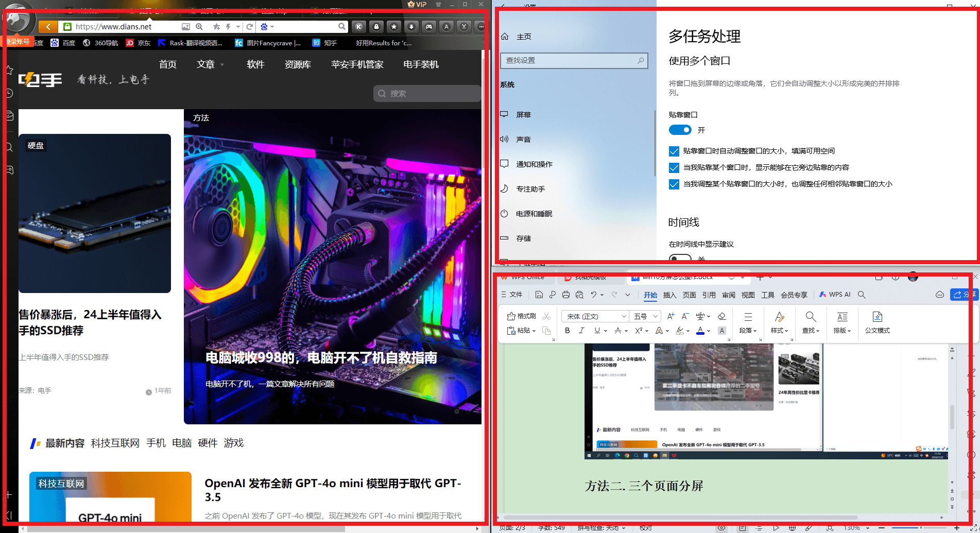Uncheck auto-resize snapped window option
The image size is (980, 533).
coord(674,151)
